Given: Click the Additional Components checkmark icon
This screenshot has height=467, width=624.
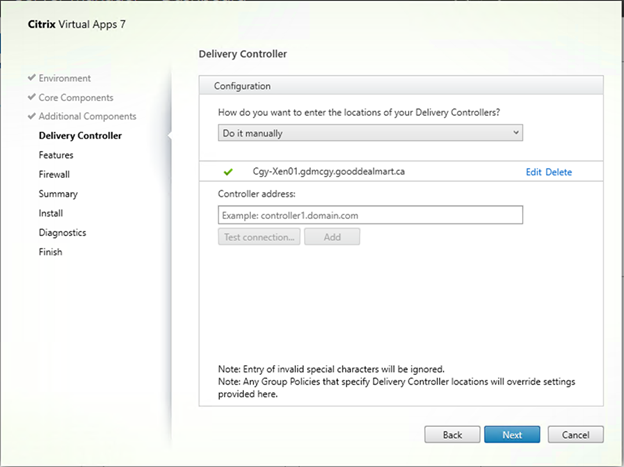Looking at the screenshot, I should (x=31, y=116).
